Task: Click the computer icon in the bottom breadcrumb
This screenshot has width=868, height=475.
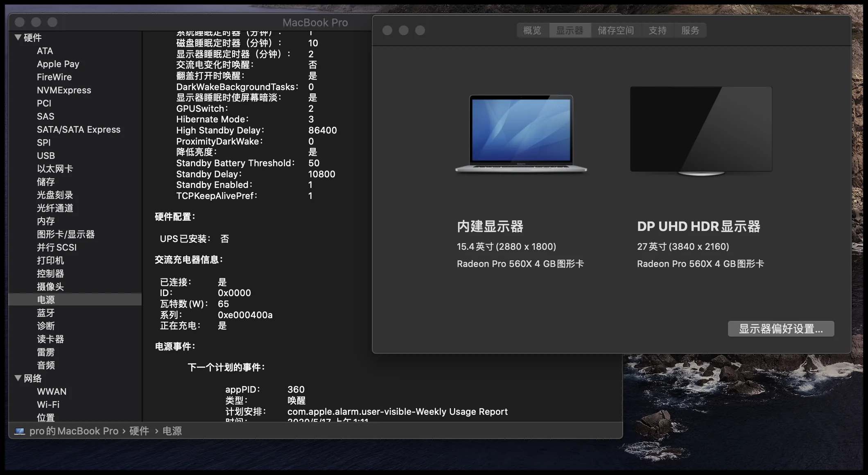Action: tap(19, 431)
